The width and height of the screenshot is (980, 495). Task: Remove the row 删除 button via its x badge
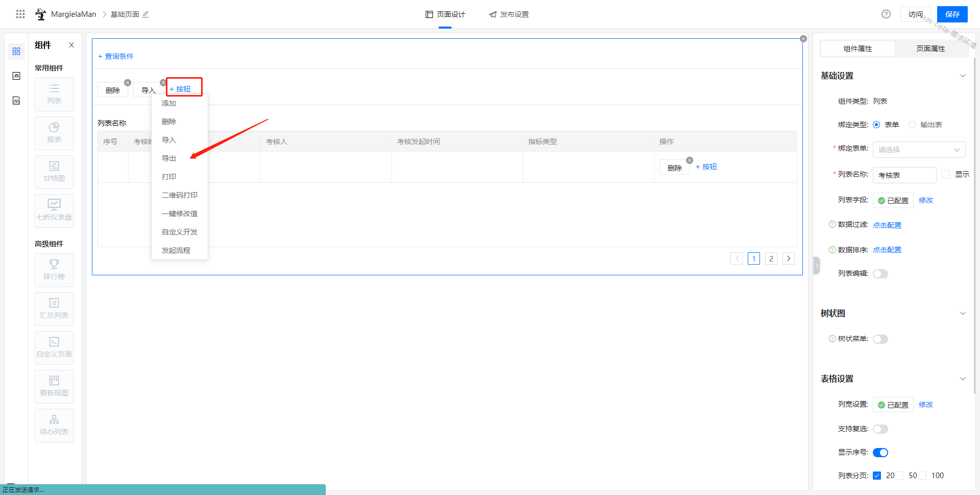pyautogui.click(x=690, y=160)
